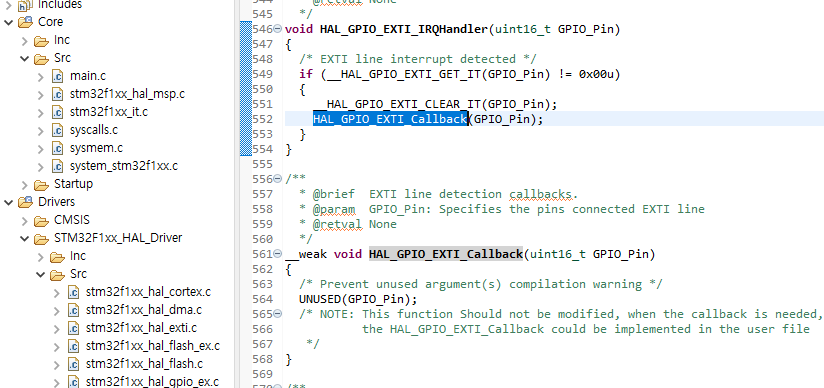The image size is (824, 388).
Task: Click HAL_GPIO_EXTI_Callback in weak function definition
Action: (x=446, y=254)
